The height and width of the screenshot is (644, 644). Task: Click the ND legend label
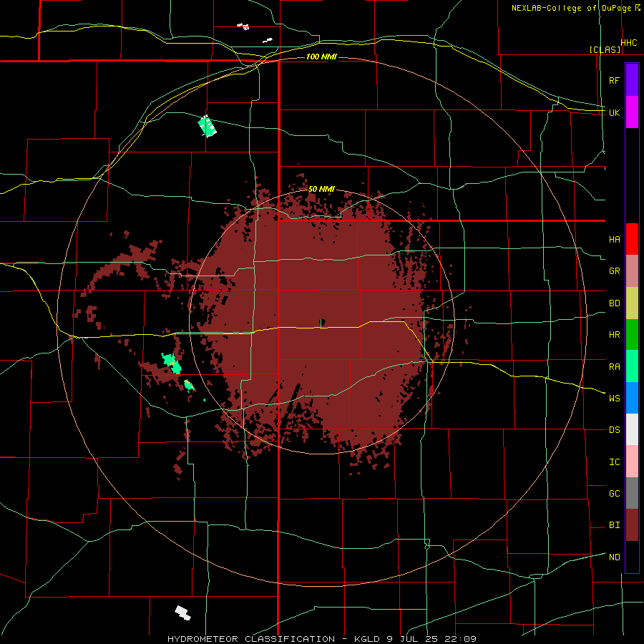(x=614, y=557)
